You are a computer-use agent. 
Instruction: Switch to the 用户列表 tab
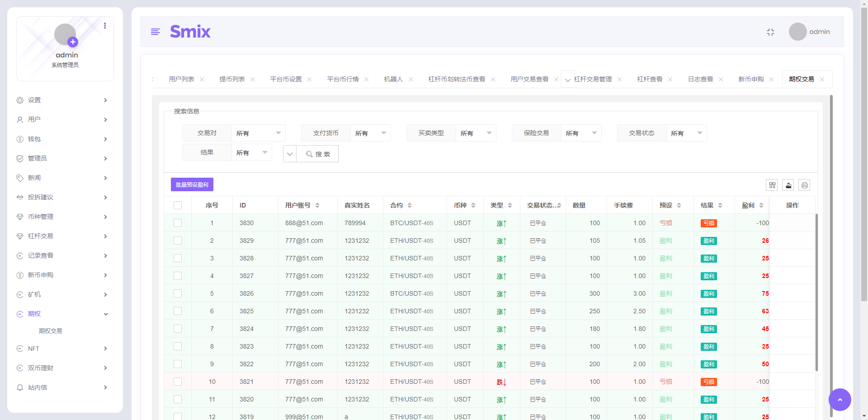[x=181, y=79]
